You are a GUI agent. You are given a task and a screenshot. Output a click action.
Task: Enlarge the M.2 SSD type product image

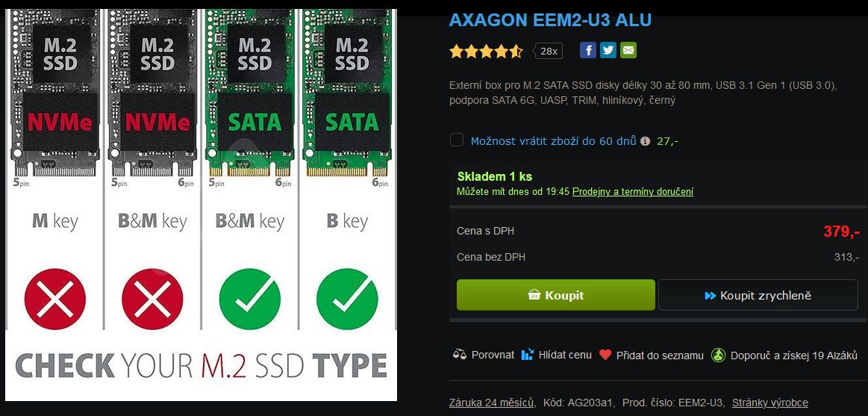pyautogui.click(x=202, y=202)
